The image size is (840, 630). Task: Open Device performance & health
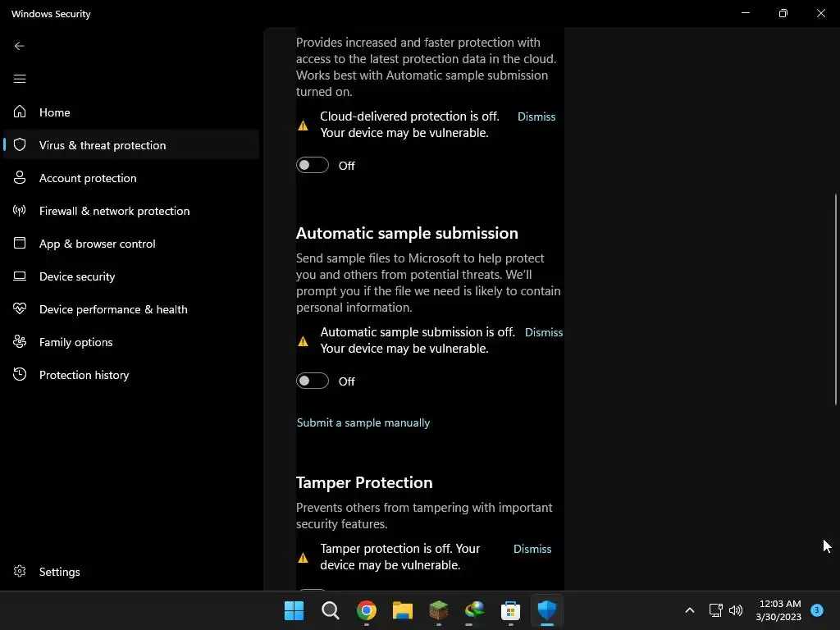tap(131, 308)
